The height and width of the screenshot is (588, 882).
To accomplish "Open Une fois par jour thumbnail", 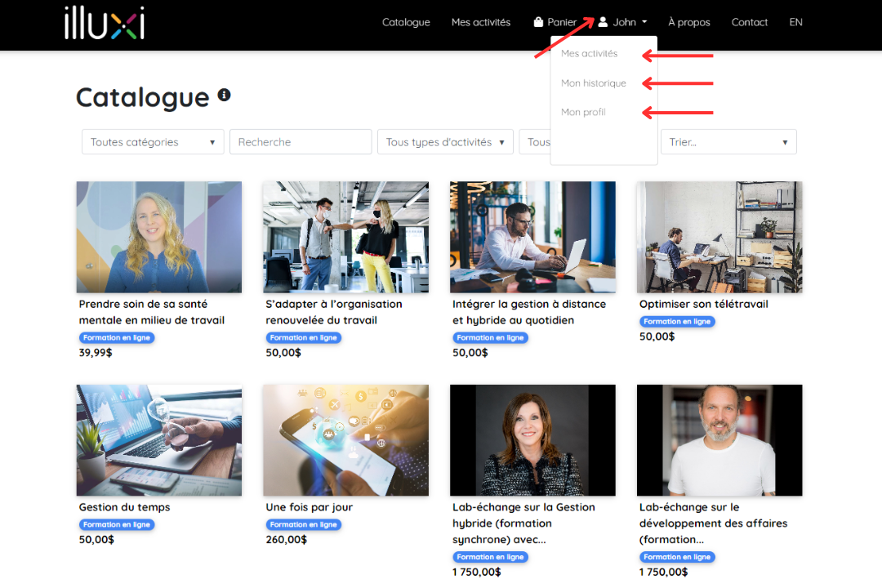I will (x=346, y=440).
